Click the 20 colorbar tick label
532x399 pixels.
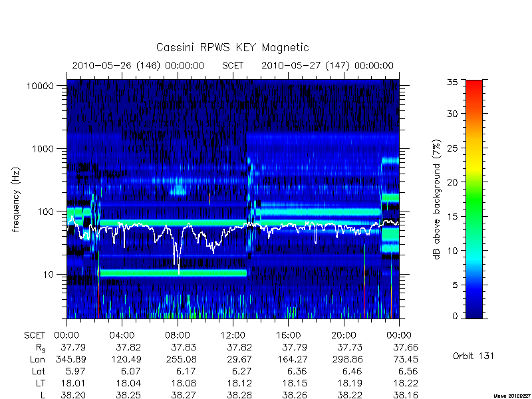(452, 182)
